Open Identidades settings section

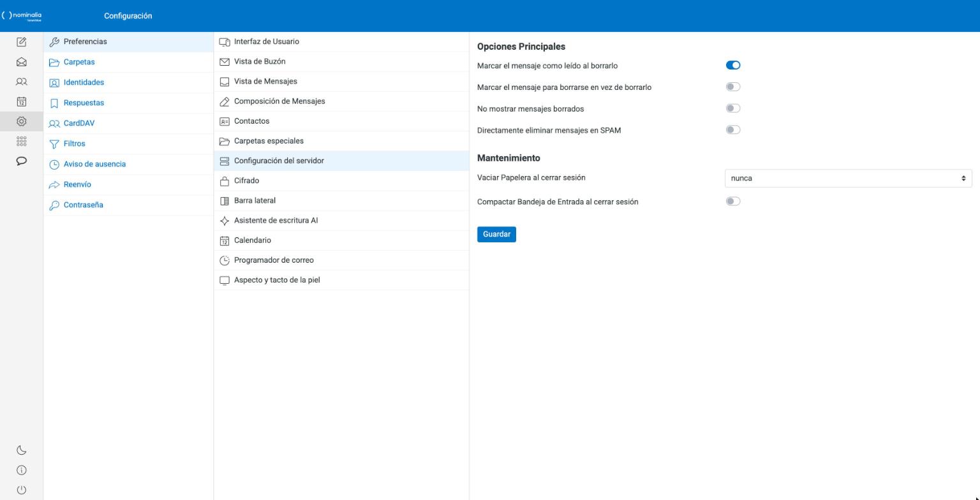[x=128, y=82]
